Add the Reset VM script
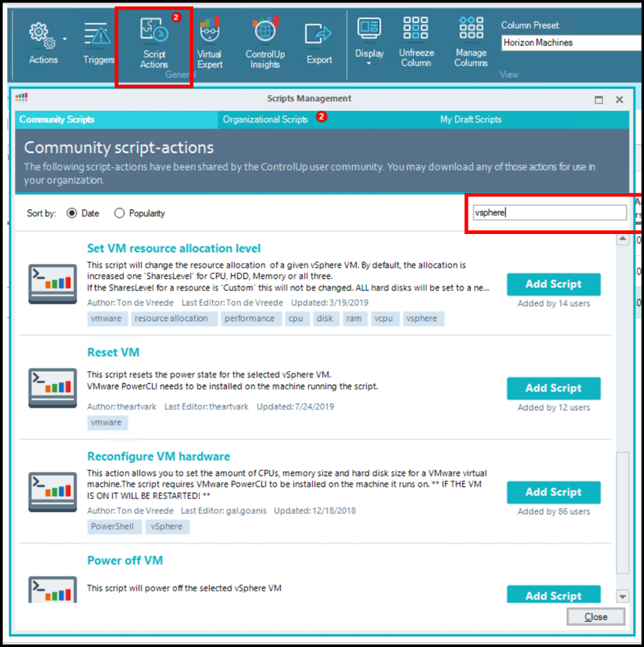 point(554,388)
